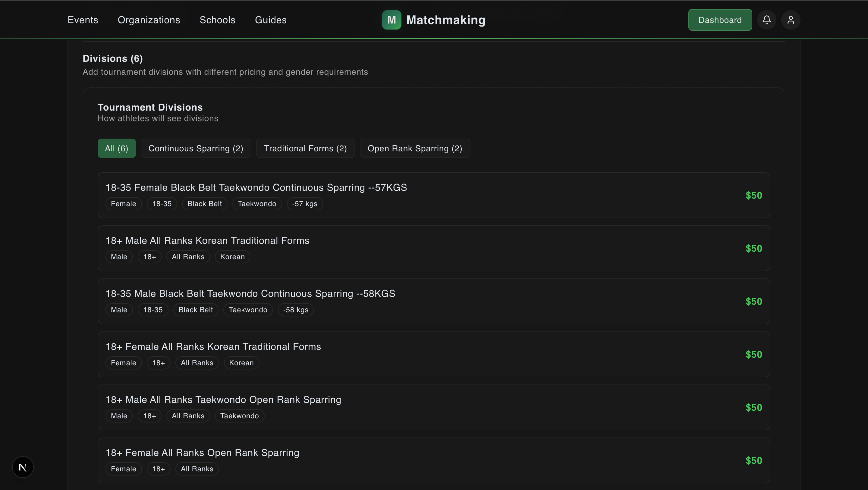Image resolution: width=868 pixels, height=490 pixels.
Task: Click the Matchmaking title text
Action: coord(446,20)
